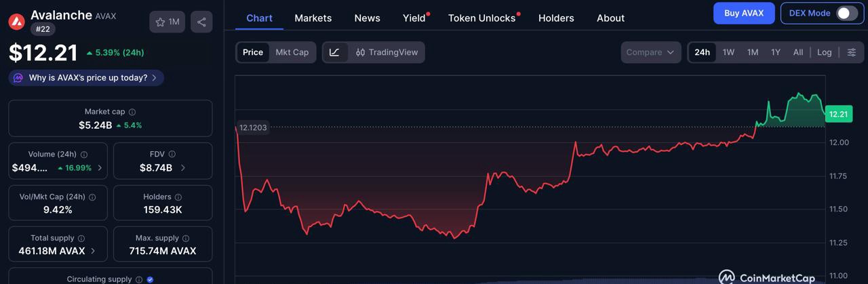868x284 pixels.
Task: Click the 159.43K holders value
Action: [x=163, y=210]
